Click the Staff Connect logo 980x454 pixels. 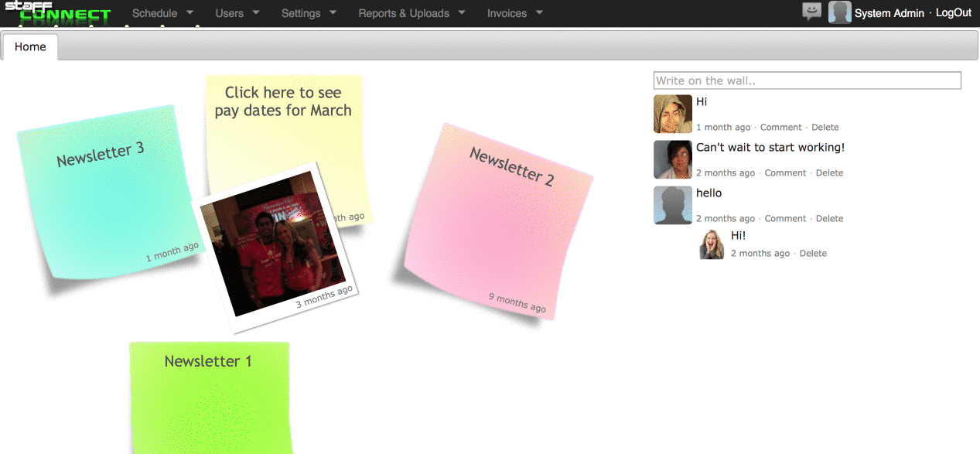pos(58,12)
